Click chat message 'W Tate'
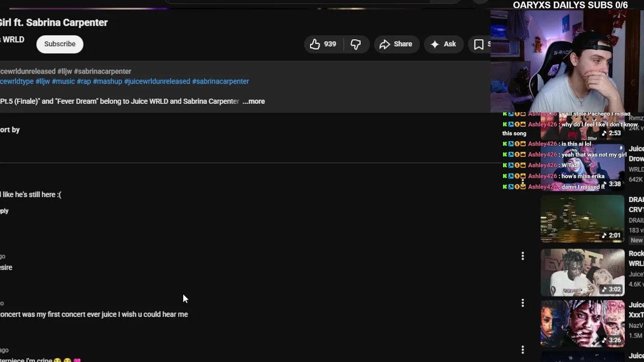 click(571, 165)
